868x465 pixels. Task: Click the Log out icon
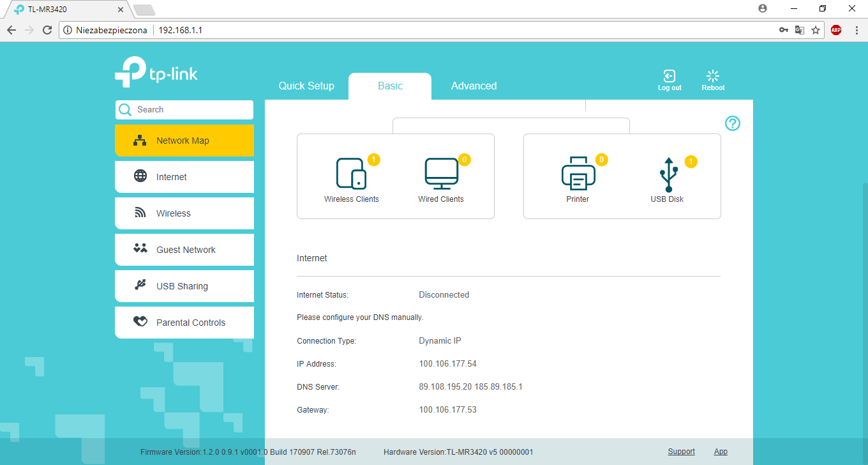(x=670, y=76)
